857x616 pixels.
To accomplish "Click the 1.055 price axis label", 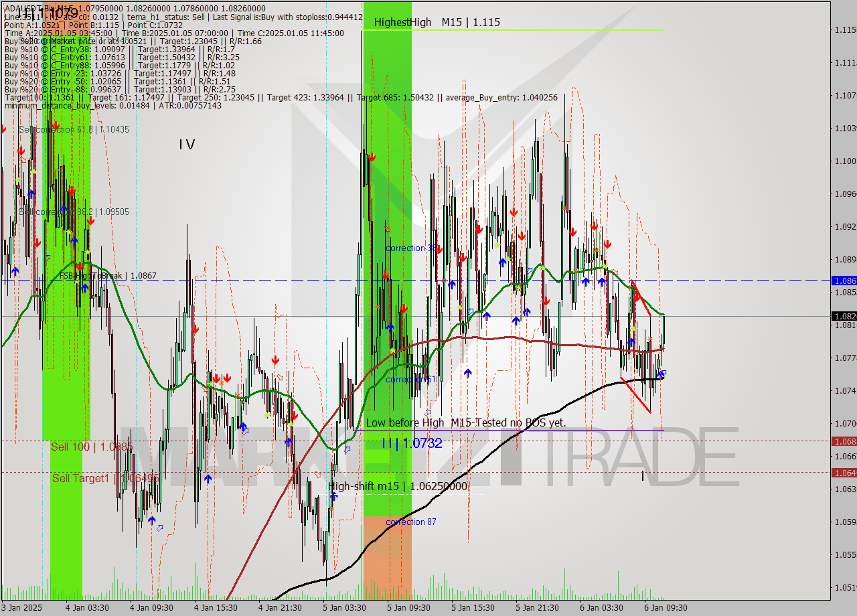I will (x=846, y=555).
